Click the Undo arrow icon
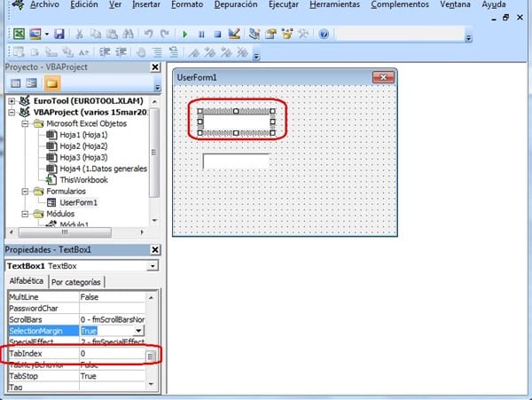 click(x=148, y=34)
